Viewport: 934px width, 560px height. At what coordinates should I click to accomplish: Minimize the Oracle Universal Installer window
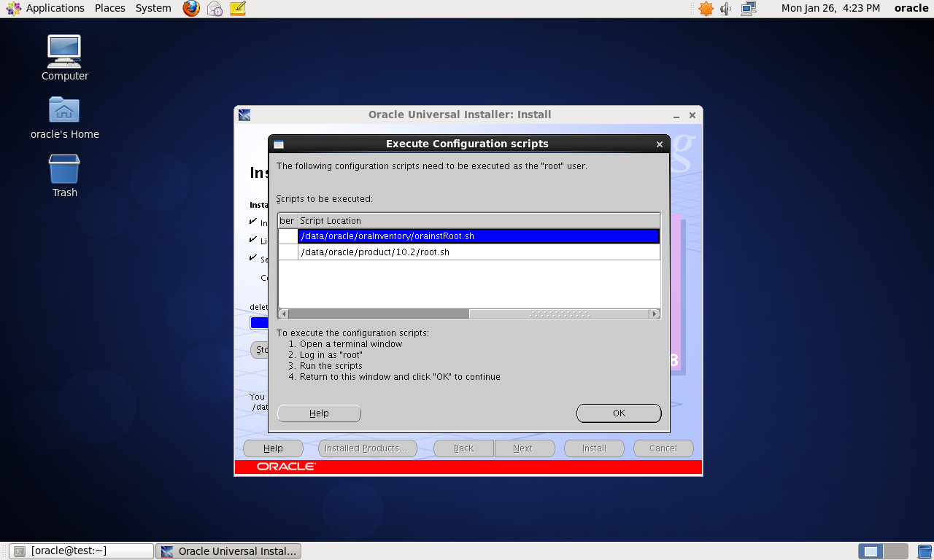677,115
